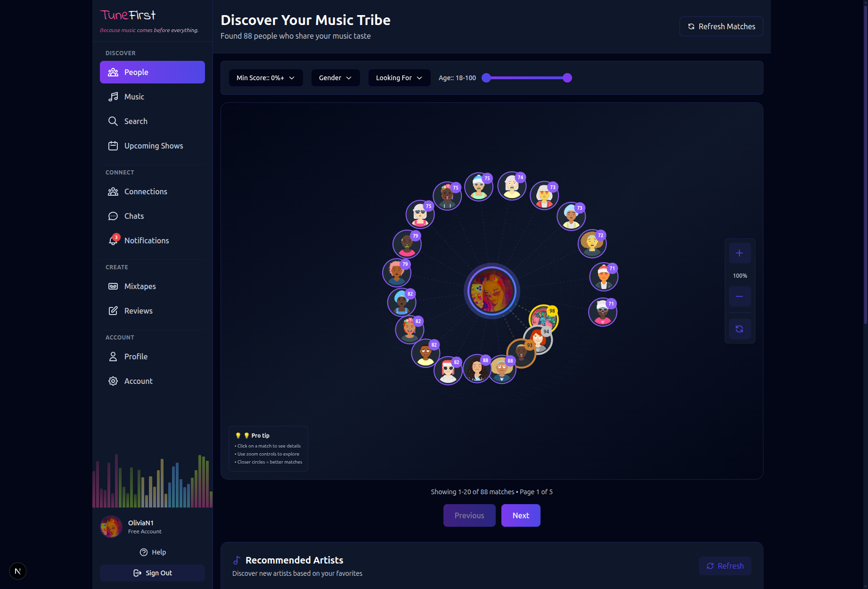This screenshot has height=589, width=868.
Task: Click Sign Out at the sidebar bottom
Action: click(152, 573)
